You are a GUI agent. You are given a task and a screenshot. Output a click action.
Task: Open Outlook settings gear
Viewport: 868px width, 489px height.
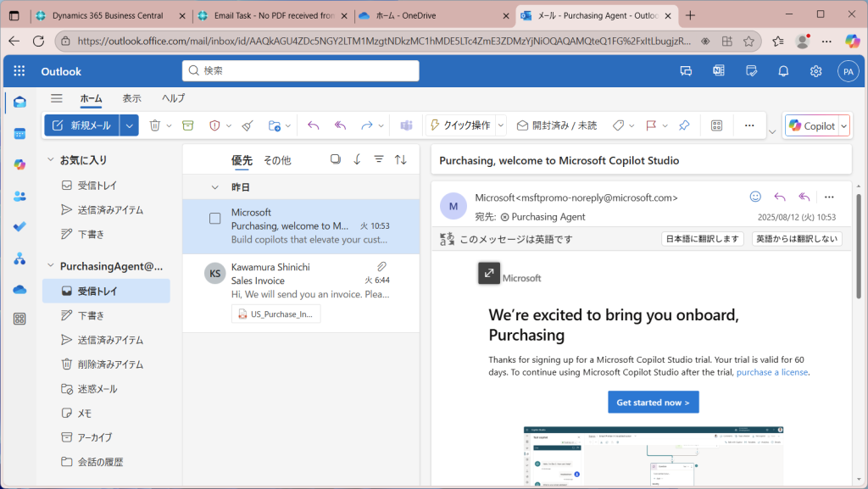[816, 71]
